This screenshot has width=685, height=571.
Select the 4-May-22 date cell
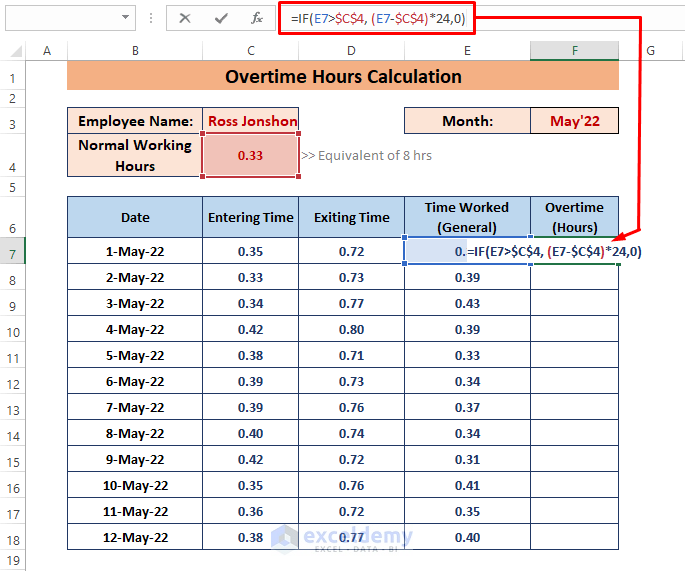135,329
